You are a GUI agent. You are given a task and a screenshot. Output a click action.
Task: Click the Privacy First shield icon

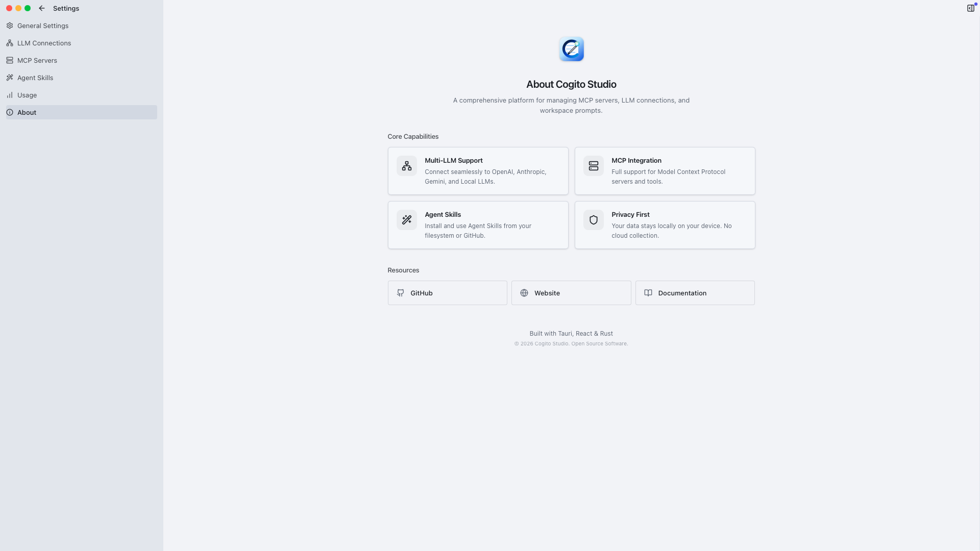594,220
